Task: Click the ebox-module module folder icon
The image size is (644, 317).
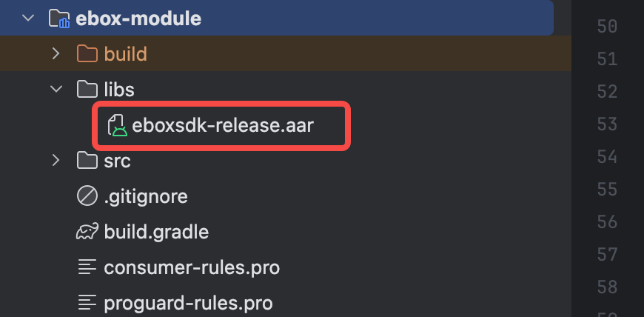Action: pos(59,18)
